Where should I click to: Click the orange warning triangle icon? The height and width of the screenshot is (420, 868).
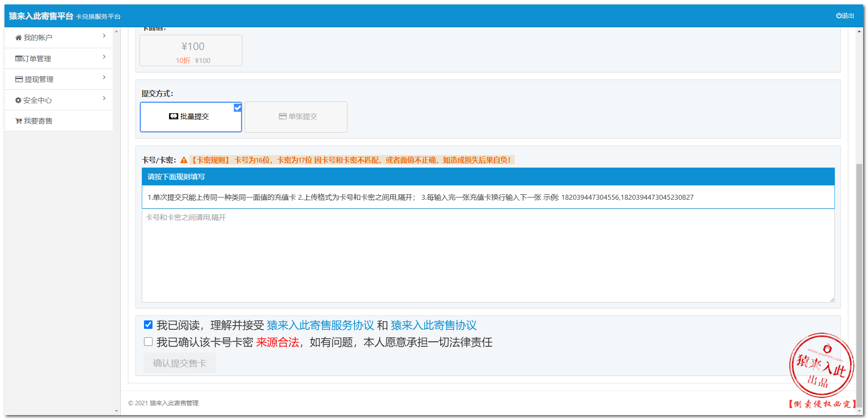coord(184,160)
